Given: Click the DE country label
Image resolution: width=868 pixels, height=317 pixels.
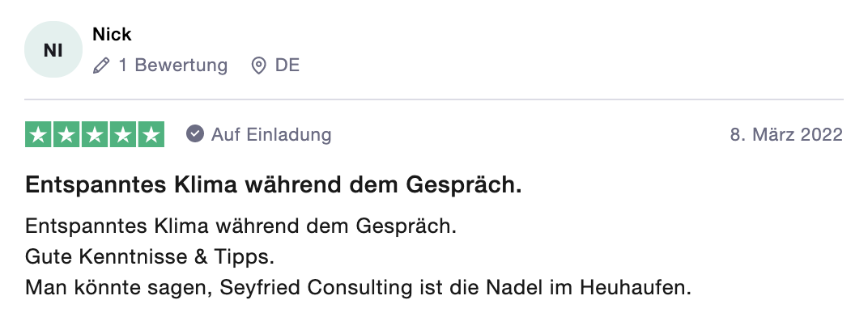Looking at the screenshot, I should [x=287, y=66].
